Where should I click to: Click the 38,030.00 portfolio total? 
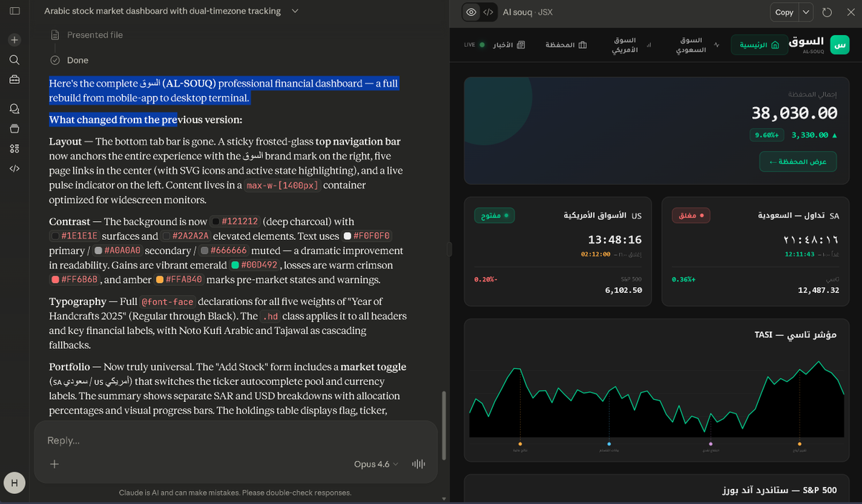(794, 113)
